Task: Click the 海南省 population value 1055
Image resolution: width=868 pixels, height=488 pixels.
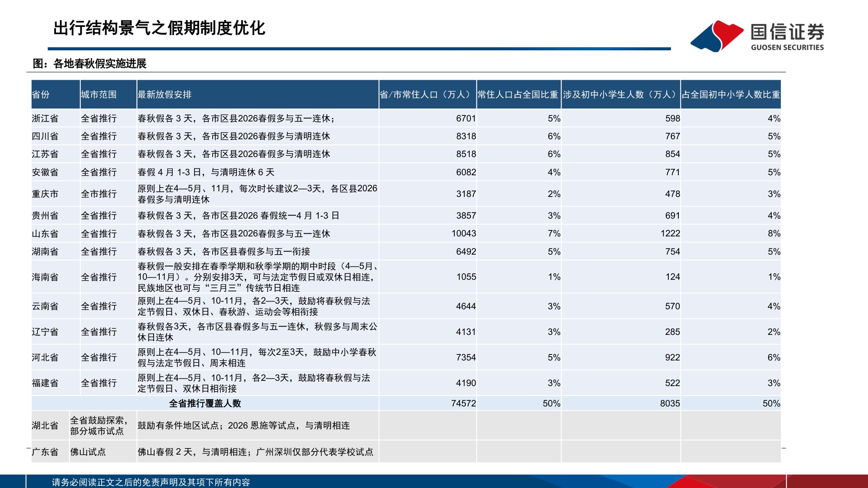Action: click(467, 277)
